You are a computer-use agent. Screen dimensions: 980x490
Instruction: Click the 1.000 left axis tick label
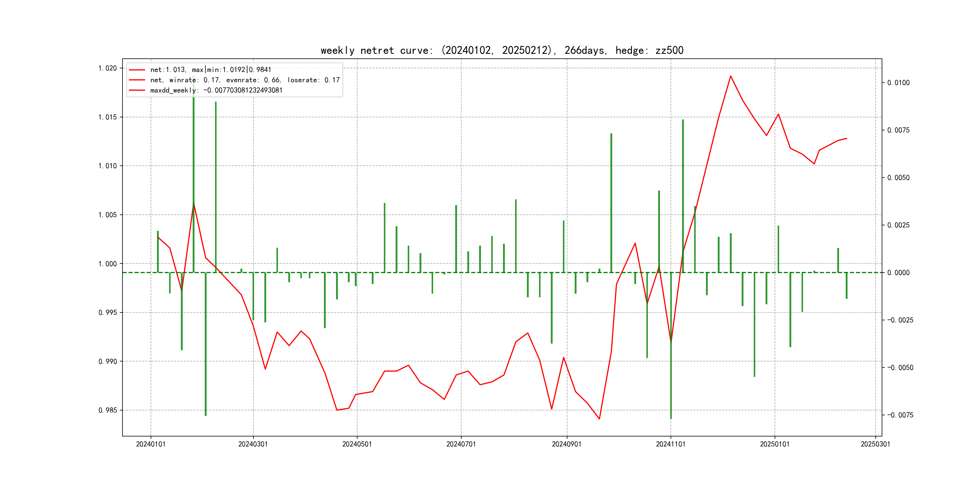[108, 264]
